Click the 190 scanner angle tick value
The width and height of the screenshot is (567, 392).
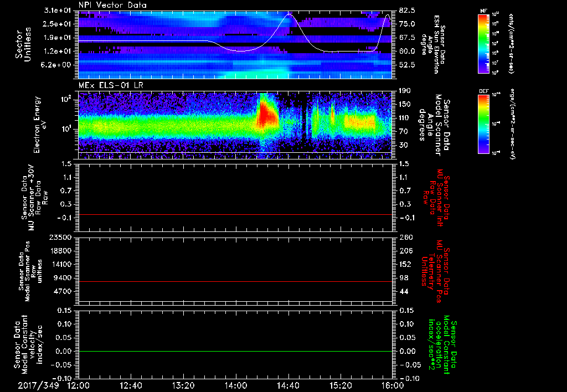pyautogui.click(x=405, y=91)
